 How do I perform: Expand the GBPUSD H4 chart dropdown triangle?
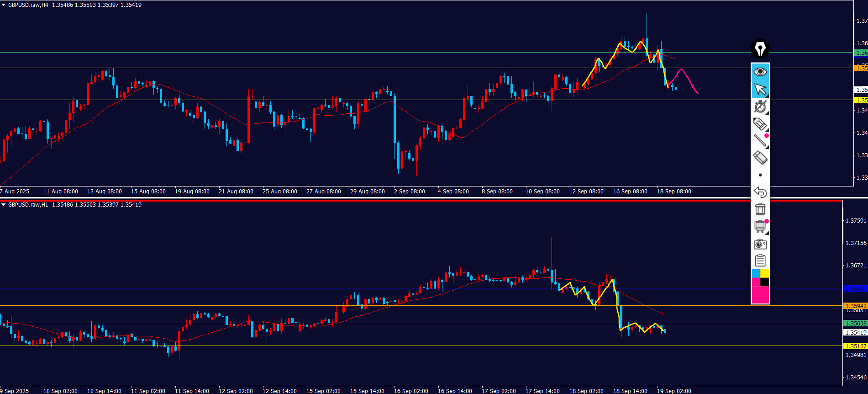[4, 5]
